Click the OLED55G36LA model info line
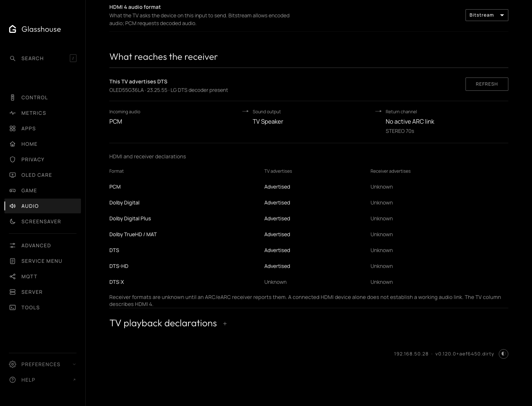This screenshot has height=406, width=532. pos(168,90)
